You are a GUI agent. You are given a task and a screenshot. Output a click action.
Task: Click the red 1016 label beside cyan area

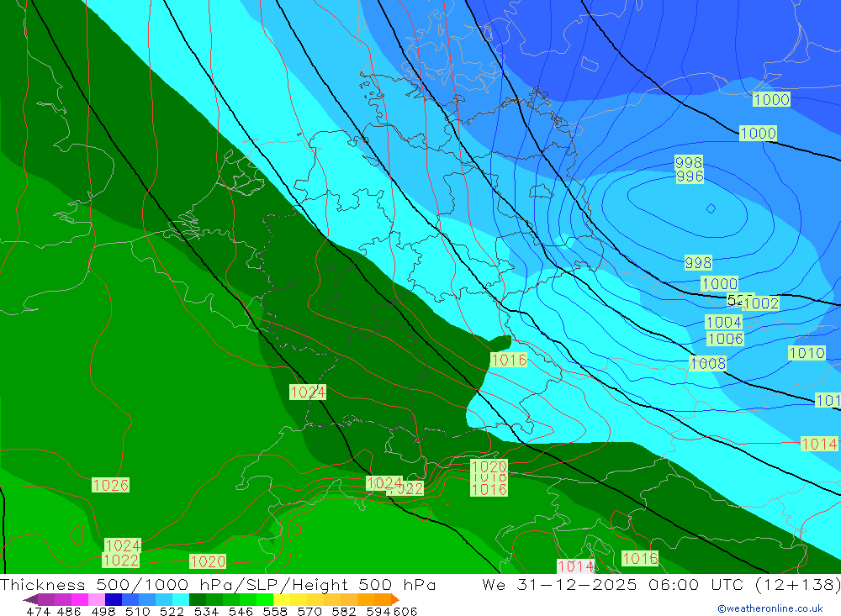pyautogui.click(x=509, y=360)
